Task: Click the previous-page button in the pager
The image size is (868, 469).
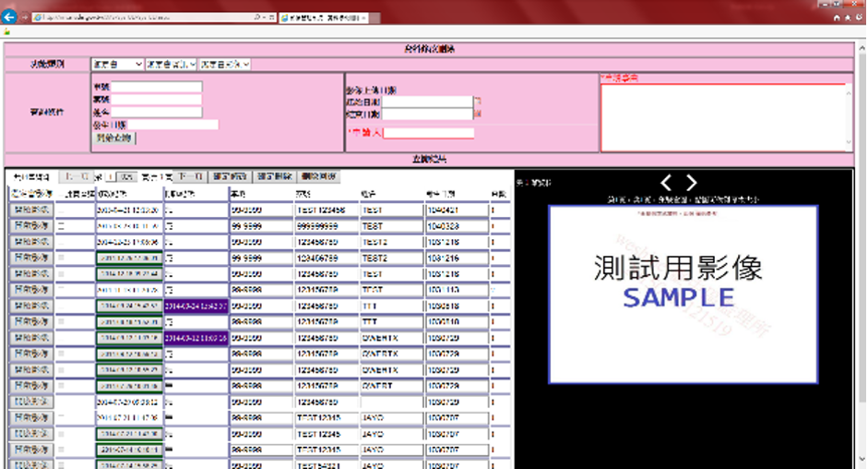Action: point(76,177)
